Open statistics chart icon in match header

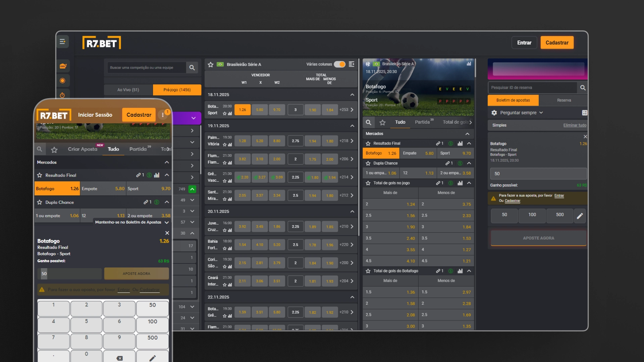click(469, 64)
